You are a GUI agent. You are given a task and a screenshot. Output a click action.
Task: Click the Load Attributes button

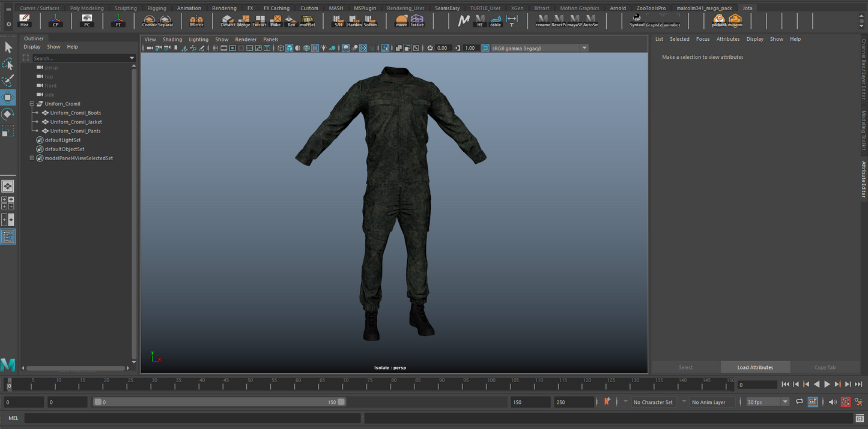[755, 367]
